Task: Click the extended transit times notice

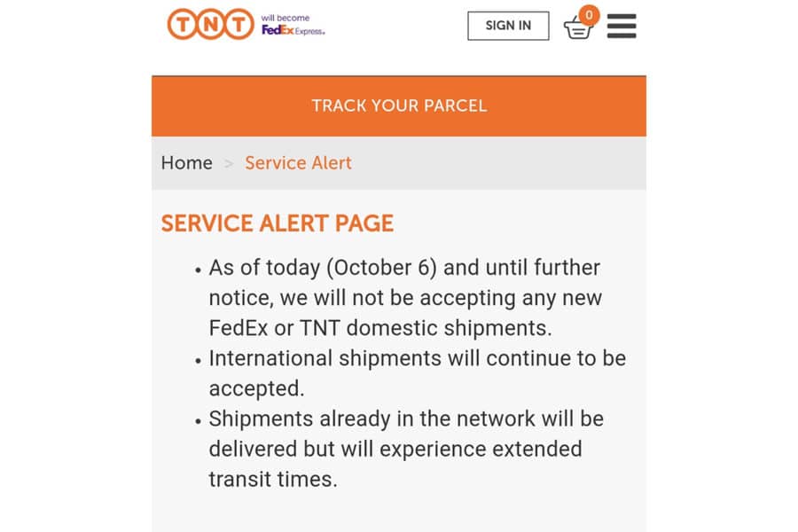Action: click(406, 449)
